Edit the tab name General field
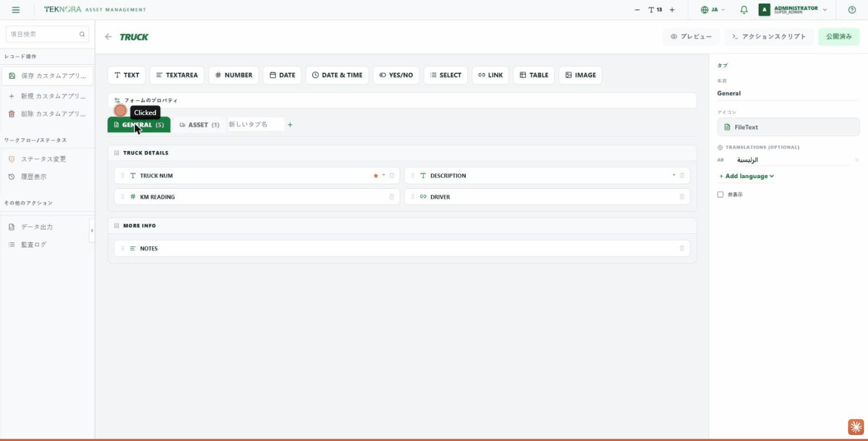This screenshot has width=868, height=441. click(x=788, y=93)
